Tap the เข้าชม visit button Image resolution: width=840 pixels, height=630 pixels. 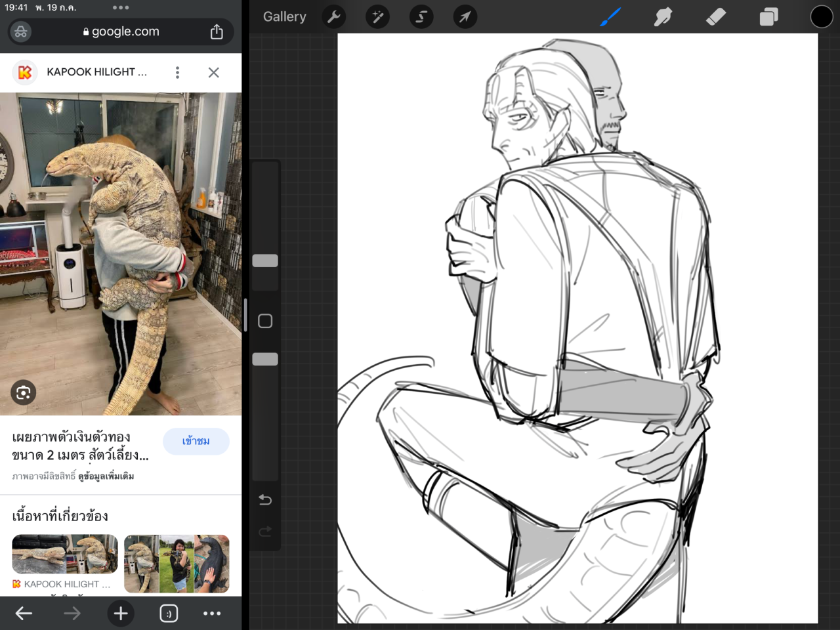click(196, 441)
